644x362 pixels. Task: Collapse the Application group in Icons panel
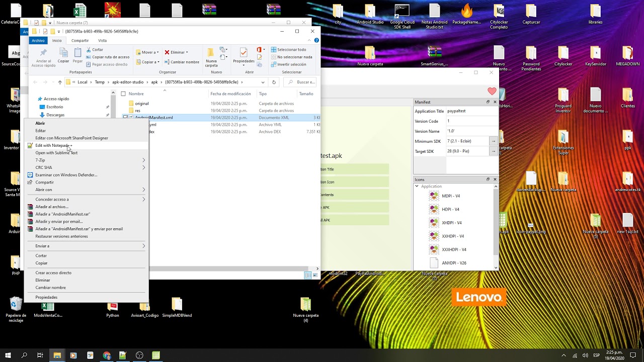tap(417, 187)
